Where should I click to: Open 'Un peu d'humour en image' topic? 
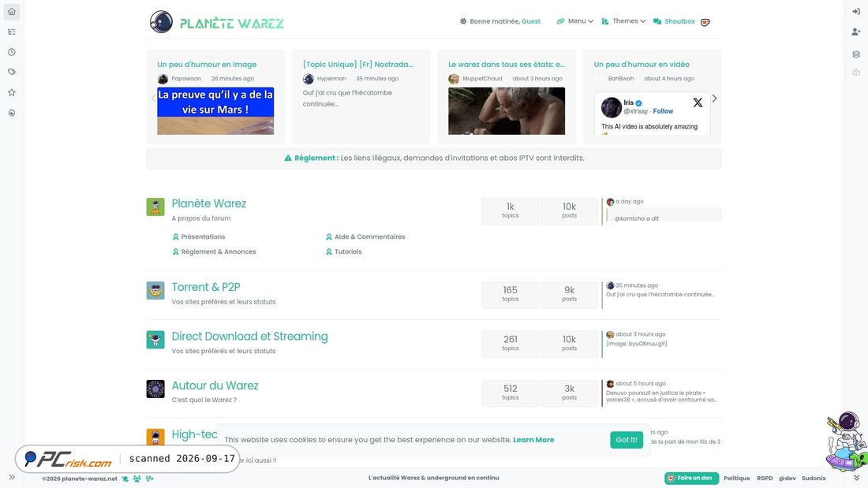click(x=207, y=64)
